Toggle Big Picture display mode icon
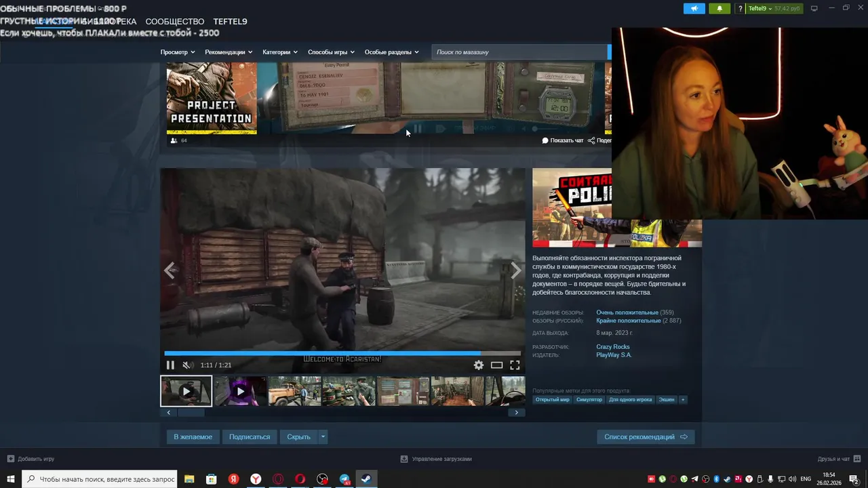 pos(814,8)
